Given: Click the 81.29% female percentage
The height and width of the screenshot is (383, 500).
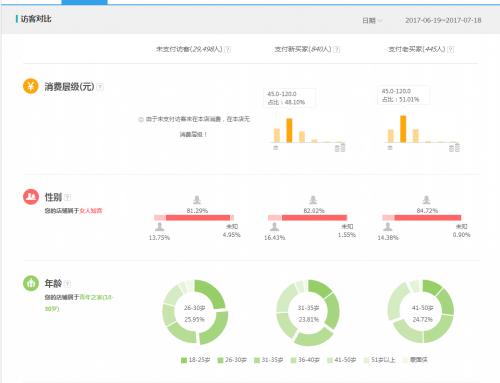Looking at the screenshot, I should (x=197, y=211).
